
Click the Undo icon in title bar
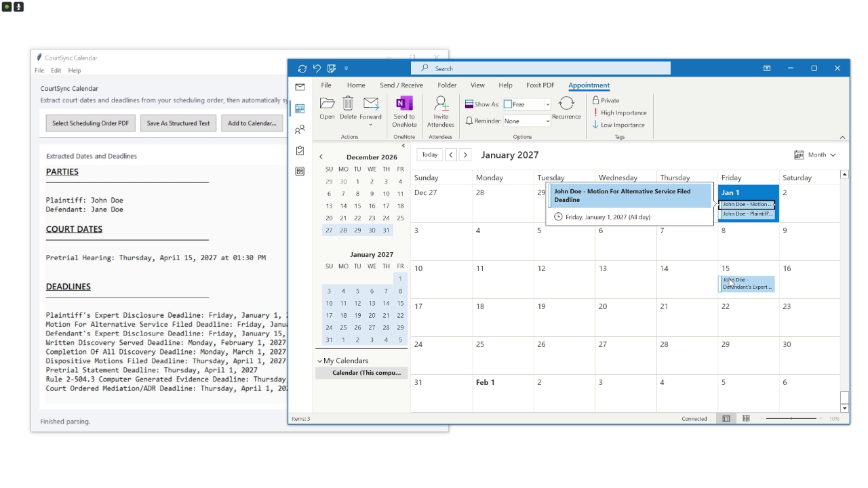(317, 68)
